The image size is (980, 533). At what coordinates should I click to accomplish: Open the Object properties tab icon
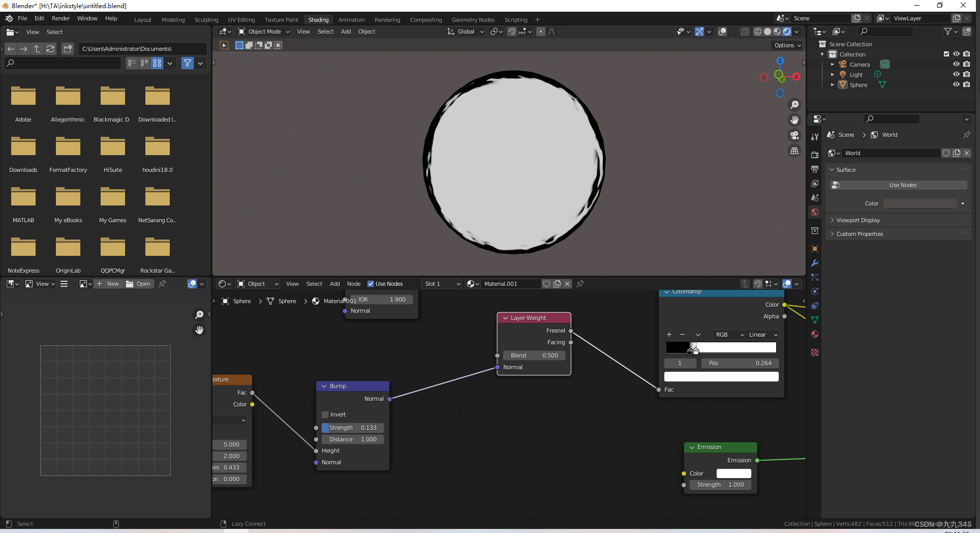click(x=815, y=249)
